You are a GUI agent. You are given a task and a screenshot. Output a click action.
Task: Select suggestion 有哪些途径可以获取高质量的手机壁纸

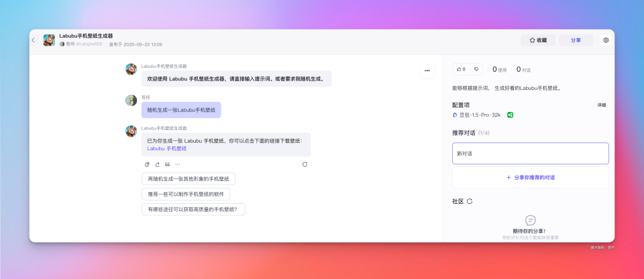193,209
